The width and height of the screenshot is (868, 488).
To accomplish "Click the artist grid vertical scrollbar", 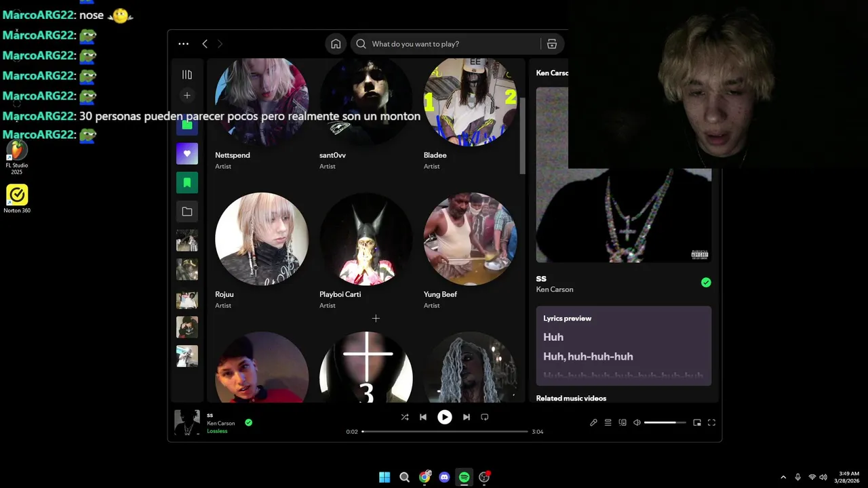I will tap(522, 136).
